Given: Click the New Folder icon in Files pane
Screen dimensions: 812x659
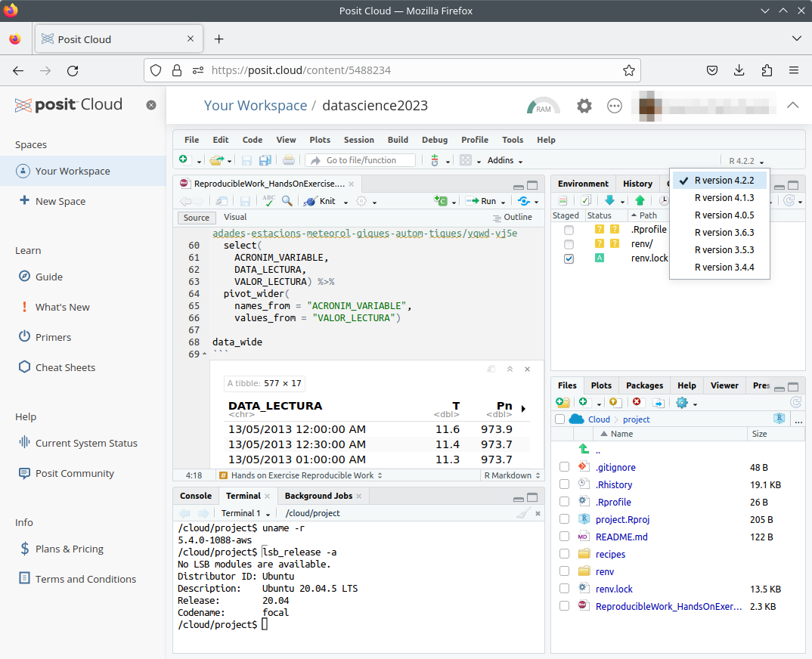Looking at the screenshot, I should coord(563,402).
